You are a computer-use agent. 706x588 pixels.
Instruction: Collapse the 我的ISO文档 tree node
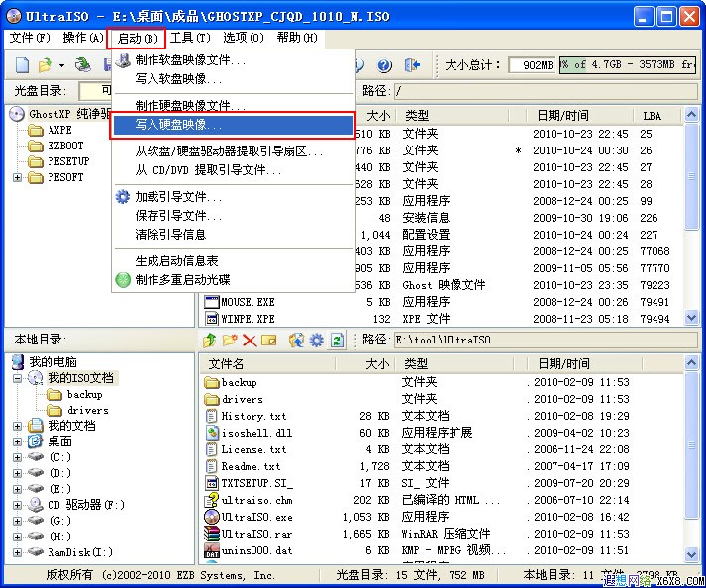pos(17,378)
